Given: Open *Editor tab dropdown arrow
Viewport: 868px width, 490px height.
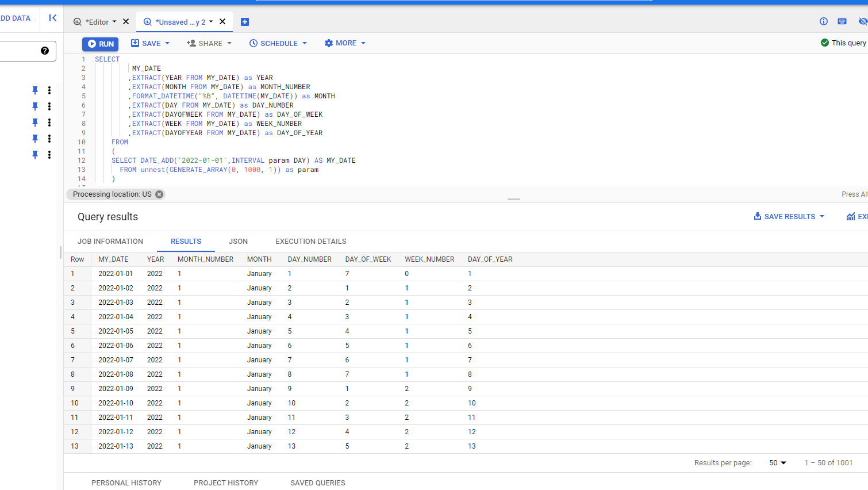Looking at the screenshot, I should [x=114, y=22].
